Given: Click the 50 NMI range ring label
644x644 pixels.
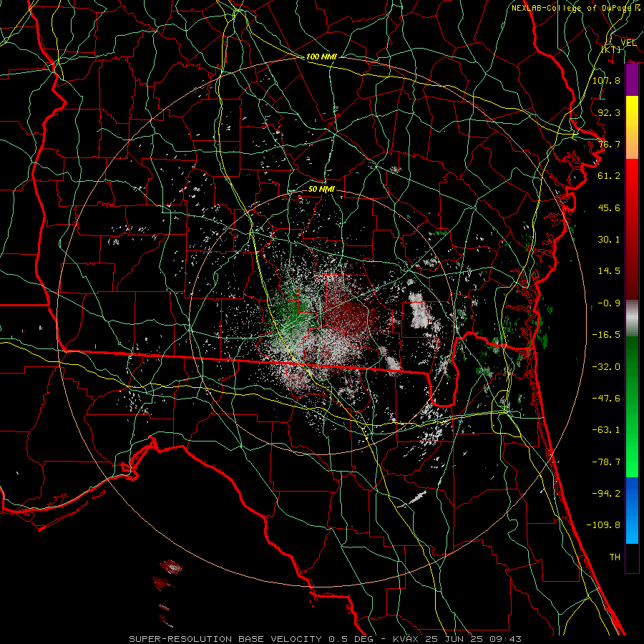Looking at the screenshot, I should coord(321,190).
